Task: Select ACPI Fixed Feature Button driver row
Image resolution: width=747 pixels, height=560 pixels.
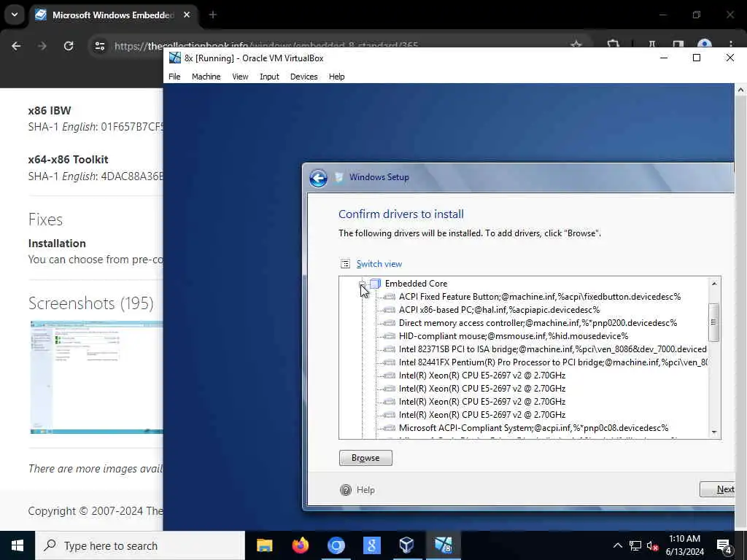Action: (540, 297)
